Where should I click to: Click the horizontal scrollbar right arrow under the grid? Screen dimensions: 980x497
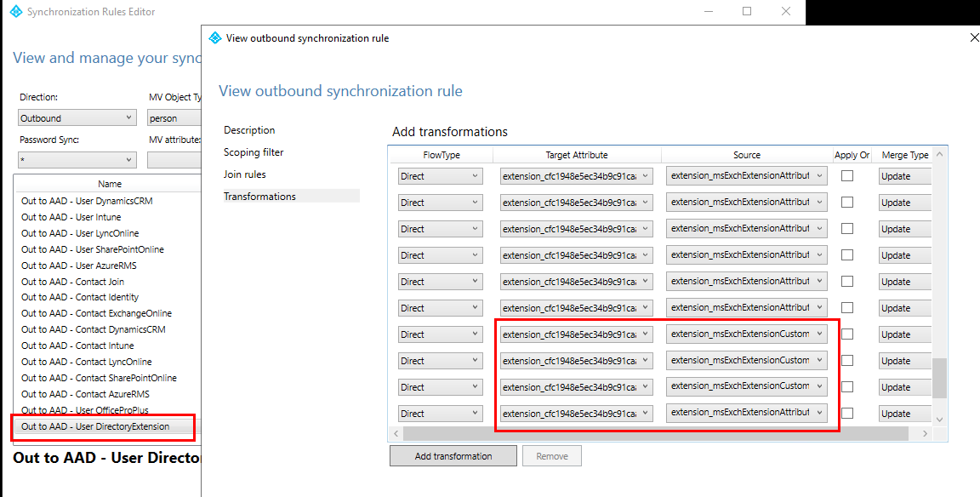926,433
